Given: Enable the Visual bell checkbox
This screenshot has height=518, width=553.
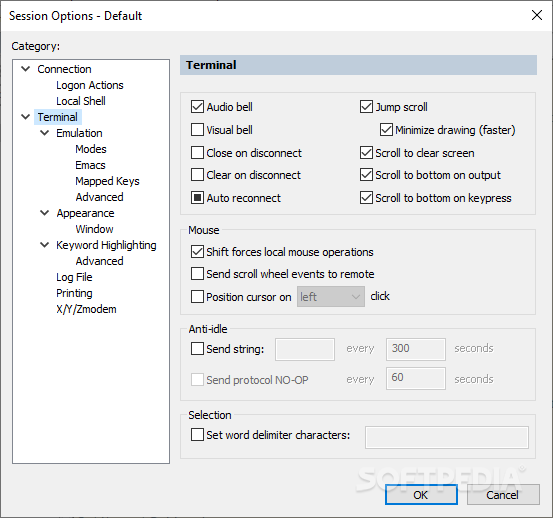Looking at the screenshot, I should click(x=197, y=130).
